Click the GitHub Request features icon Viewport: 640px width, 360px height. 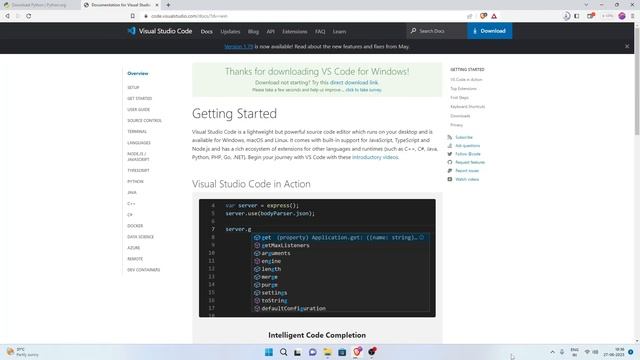click(x=450, y=162)
